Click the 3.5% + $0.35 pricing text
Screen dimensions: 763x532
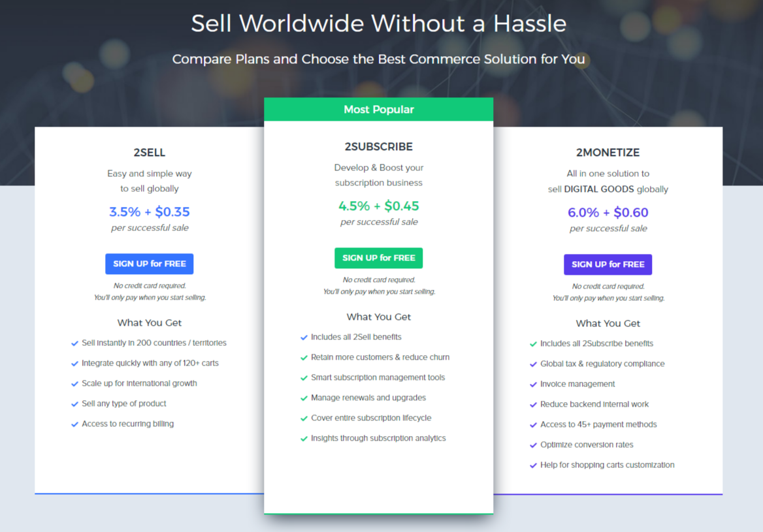click(150, 212)
